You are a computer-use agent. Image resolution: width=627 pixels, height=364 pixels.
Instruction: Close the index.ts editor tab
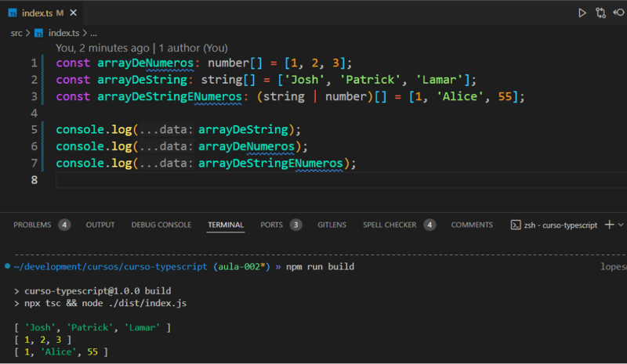click(x=74, y=13)
